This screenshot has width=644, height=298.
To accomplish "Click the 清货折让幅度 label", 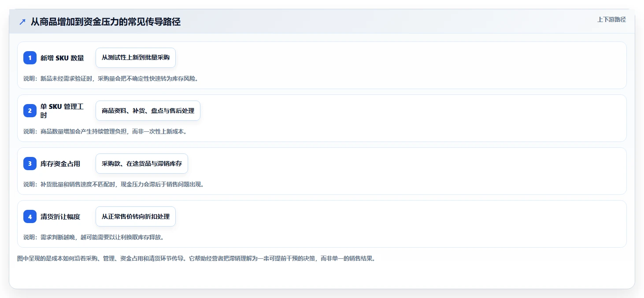I will 60,216.
